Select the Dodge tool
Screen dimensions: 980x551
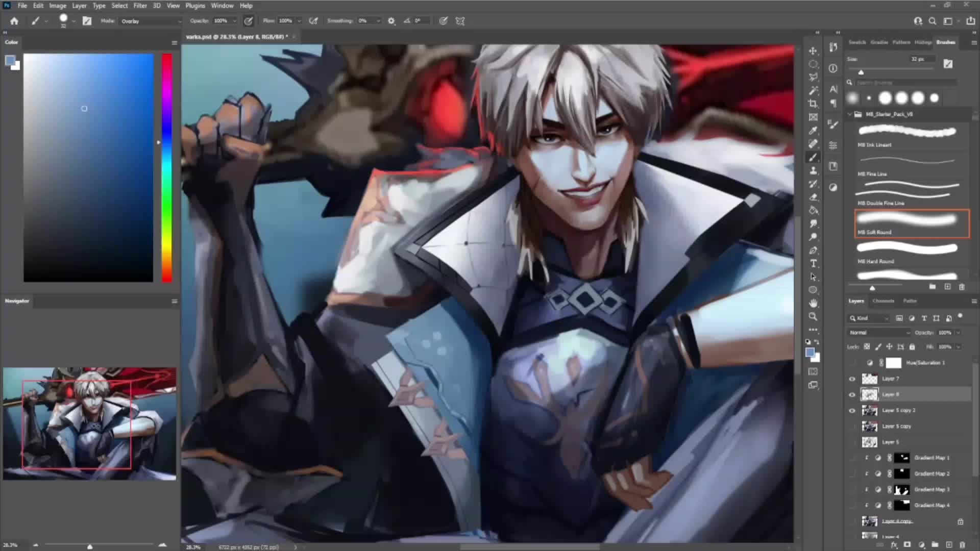pos(813,237)
